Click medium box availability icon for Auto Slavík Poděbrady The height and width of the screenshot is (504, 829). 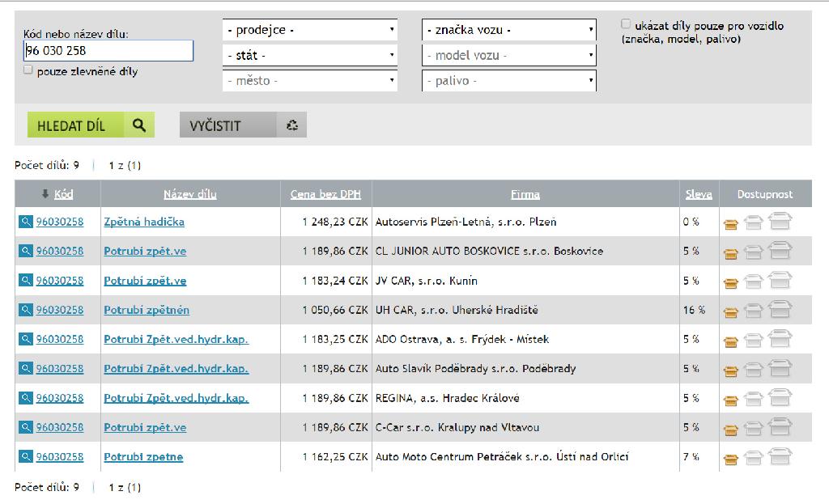pos(754,370)
